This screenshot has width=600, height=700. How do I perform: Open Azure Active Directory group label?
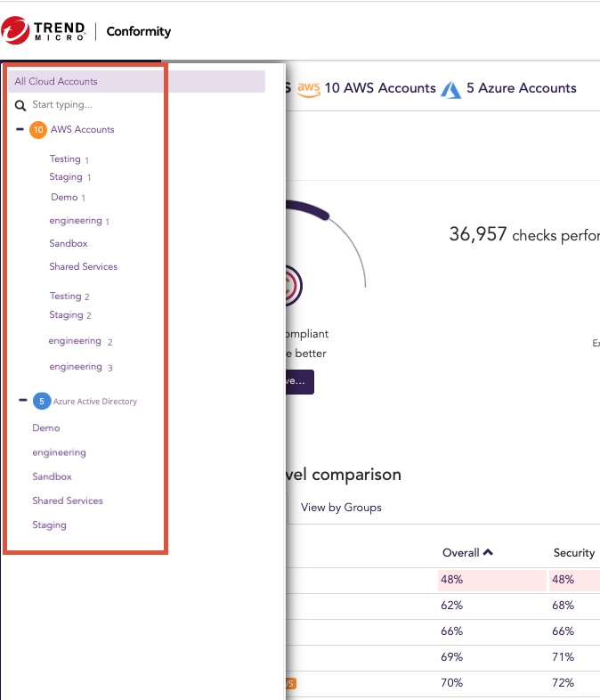[x=95, y=402]
